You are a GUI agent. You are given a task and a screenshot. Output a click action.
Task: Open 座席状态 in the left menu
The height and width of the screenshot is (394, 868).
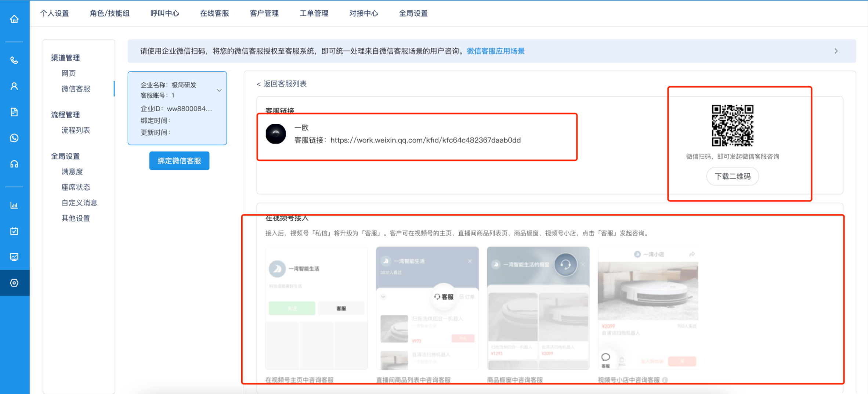(x=76, y=187)
